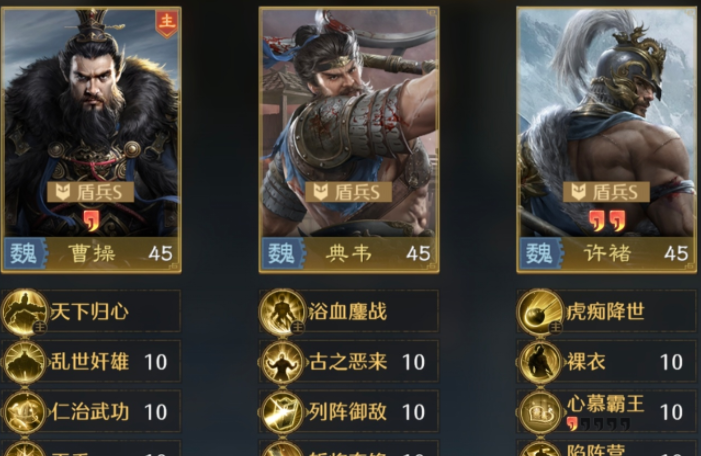Image resolution: width=701 pixels, height=456 pixels.
Task: Click the 裸衣 skill icon
Action: pos(540,362)
